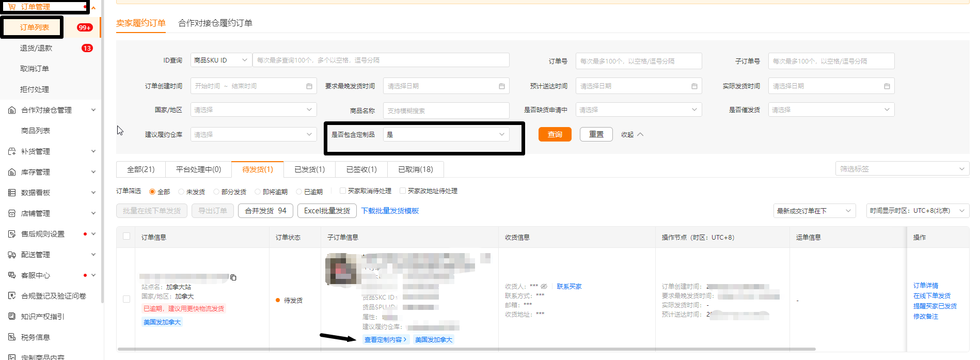Click the copy icon beside order number
The height and width of the screenshot is (360, 980).
tap(233, 277)
